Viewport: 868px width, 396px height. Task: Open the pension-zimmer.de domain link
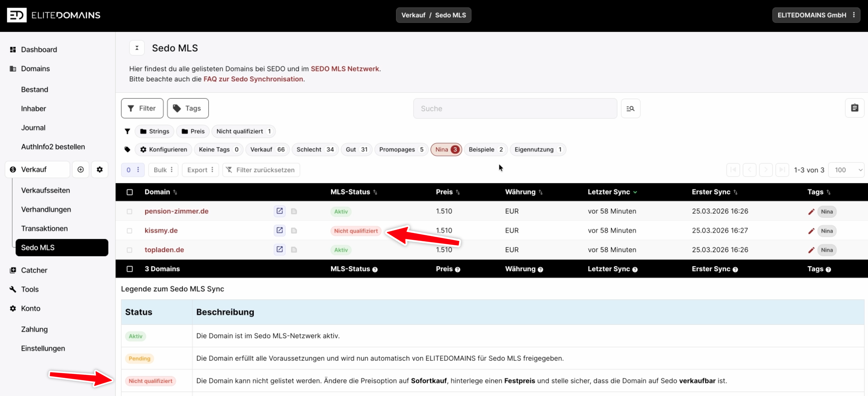pos(176,211)
